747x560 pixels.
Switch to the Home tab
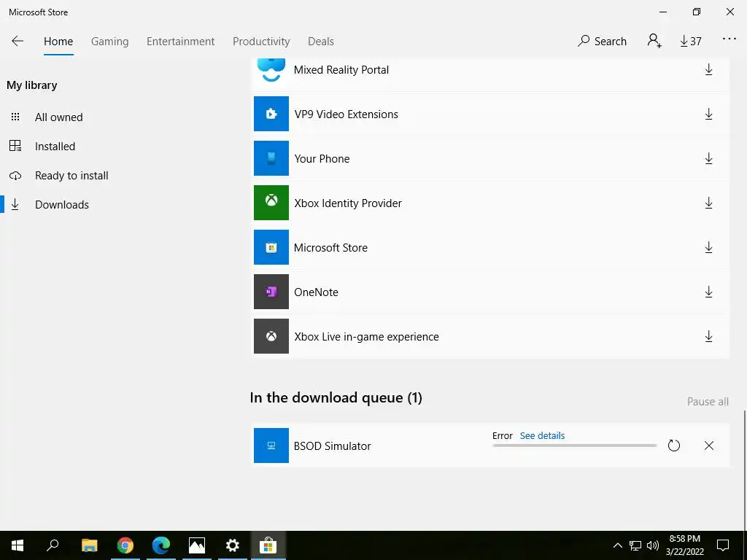pos(58,42)
